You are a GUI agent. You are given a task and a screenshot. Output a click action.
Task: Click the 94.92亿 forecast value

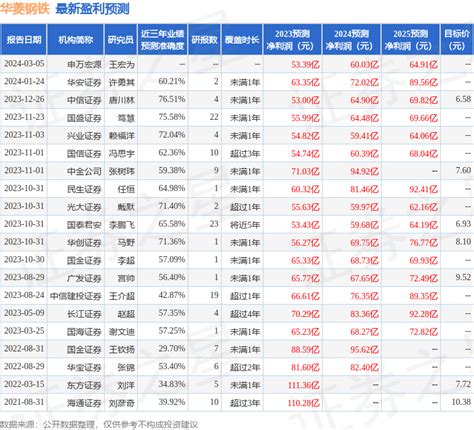[364, 171]
